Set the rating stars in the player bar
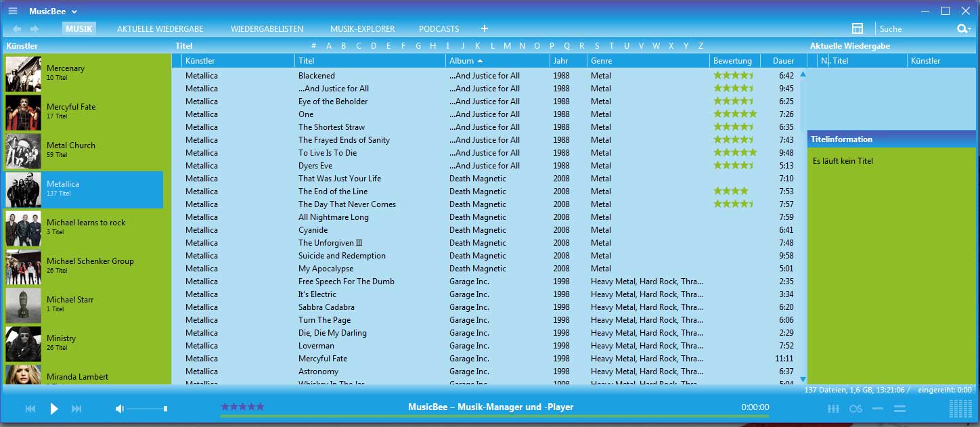This screenshot has width=980, height=427. 242,407
